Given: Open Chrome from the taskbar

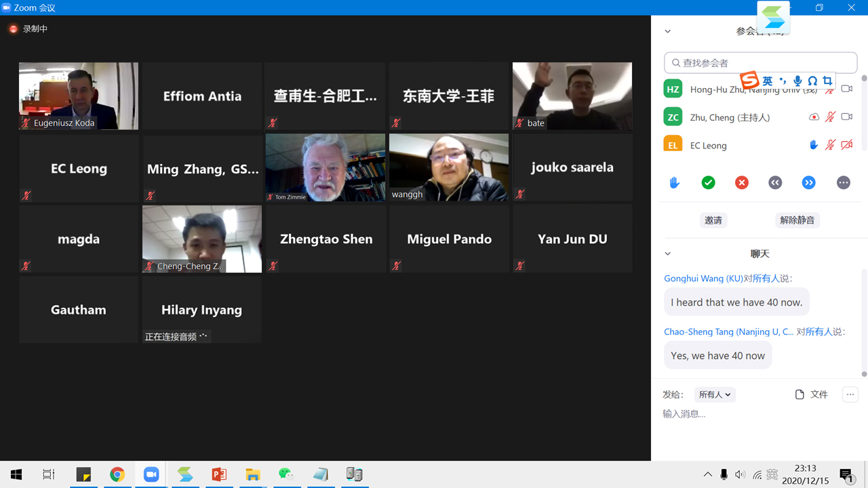Looking at the screenshot, I should (x=117, y=474).
